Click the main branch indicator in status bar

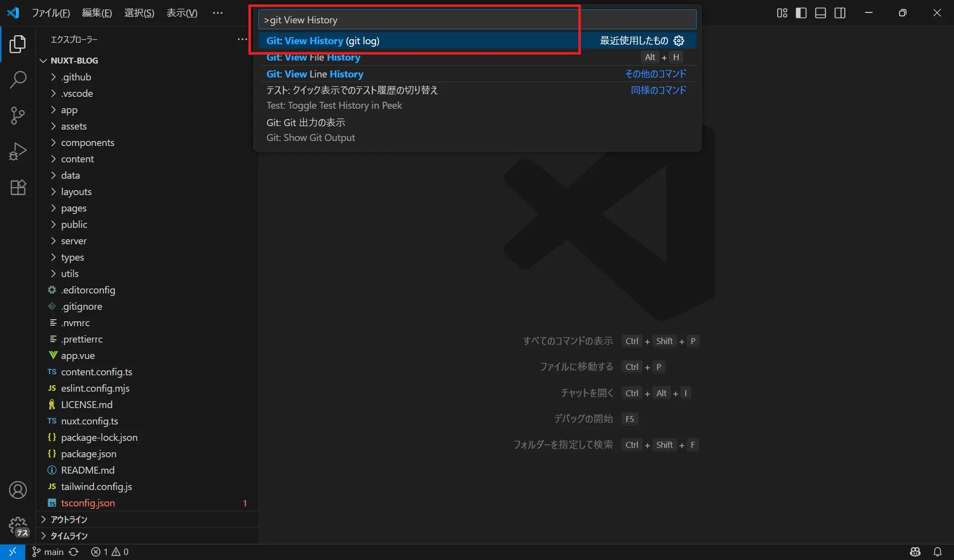(48, 552)
